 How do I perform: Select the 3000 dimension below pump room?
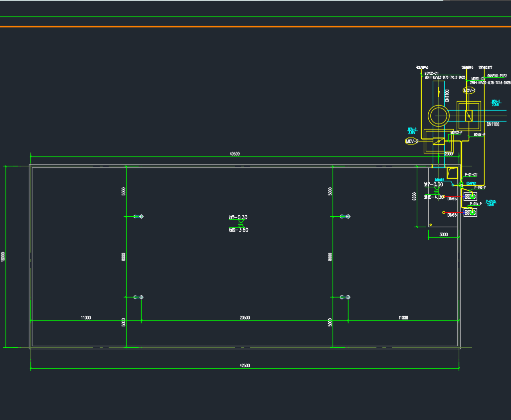pyautogui.click(x=444, y=235)
